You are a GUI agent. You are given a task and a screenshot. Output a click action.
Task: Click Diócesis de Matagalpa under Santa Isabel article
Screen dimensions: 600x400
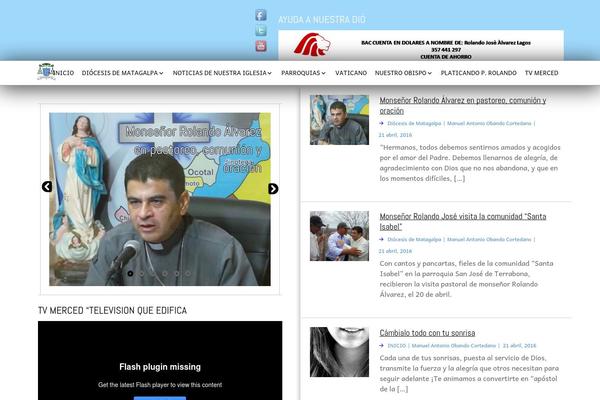pos(414,239)
